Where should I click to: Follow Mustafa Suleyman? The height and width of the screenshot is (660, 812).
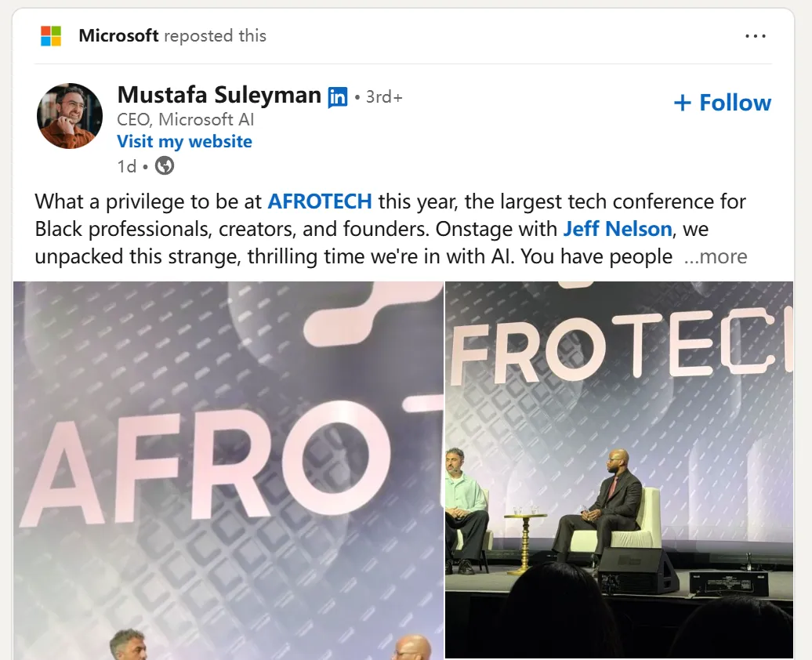pos(723,103)
